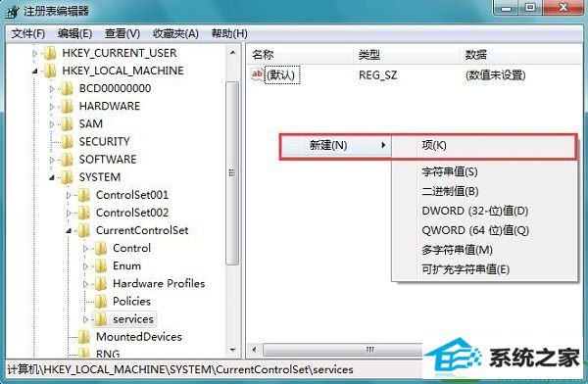Image resolution: width=588 pixels, height=384 pixels.
Task: Click the HARDWARE folder icon
Action: point(67,106)
